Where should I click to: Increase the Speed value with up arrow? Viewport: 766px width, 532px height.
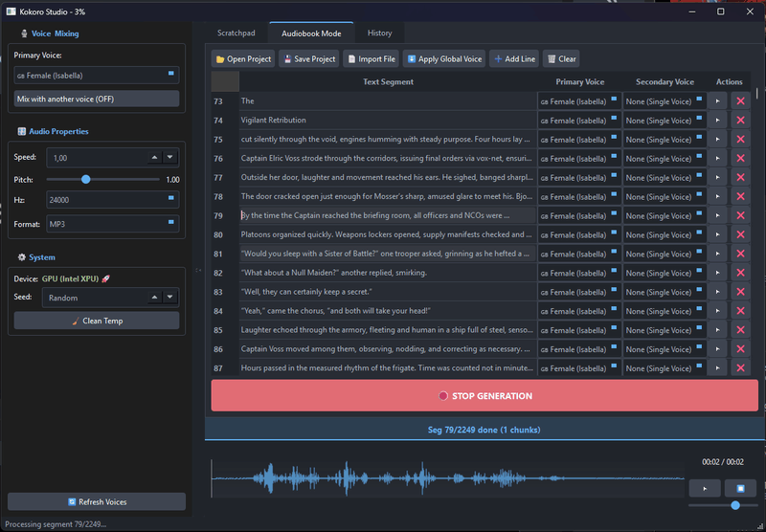[x=154, y=157]
